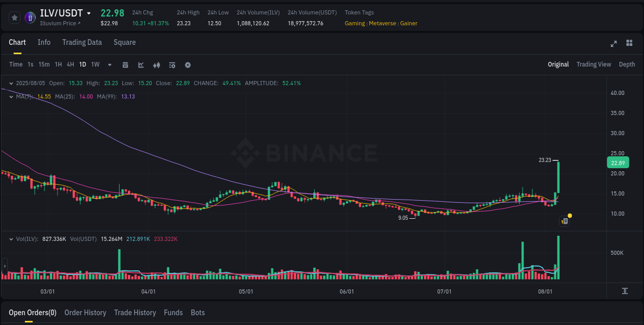
Task: Open the chart settings gear icon
Action: pos(188,65)
